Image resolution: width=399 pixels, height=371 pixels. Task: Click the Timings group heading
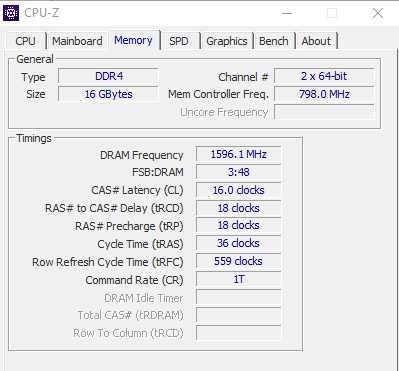point(34,138)
